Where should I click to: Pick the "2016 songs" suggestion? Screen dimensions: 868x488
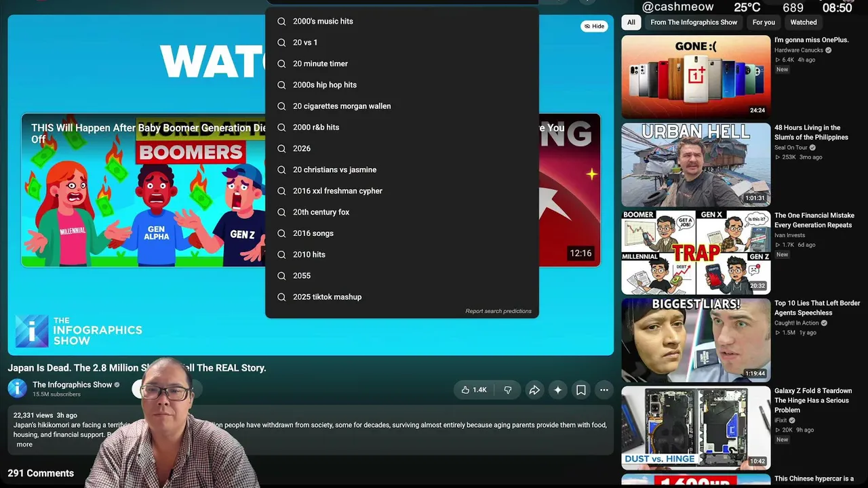point(402,233)
